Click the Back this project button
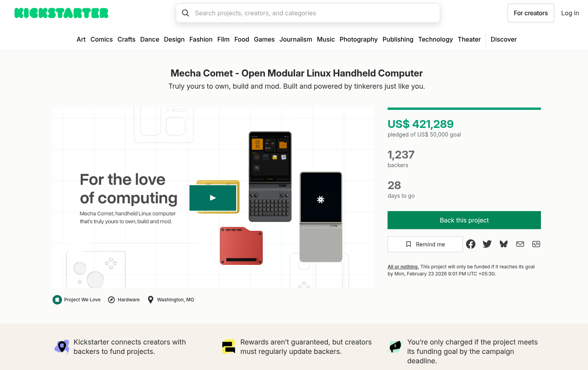Viewport: 588px width, 370px height. 464,220
